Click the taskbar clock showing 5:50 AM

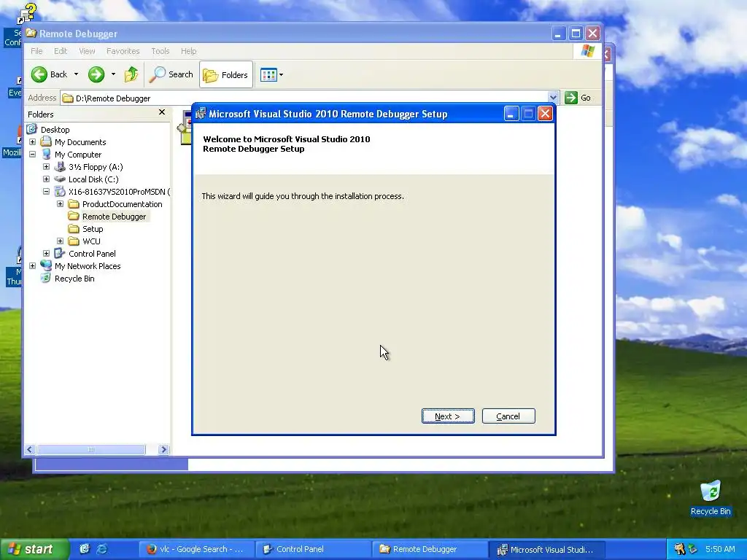click(x=720, y=549)
